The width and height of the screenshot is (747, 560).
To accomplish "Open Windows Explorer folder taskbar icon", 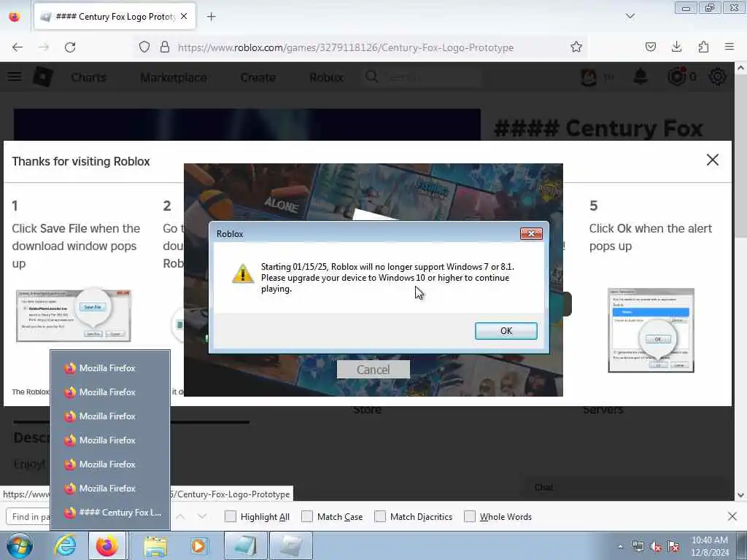I will click(155, 545).
